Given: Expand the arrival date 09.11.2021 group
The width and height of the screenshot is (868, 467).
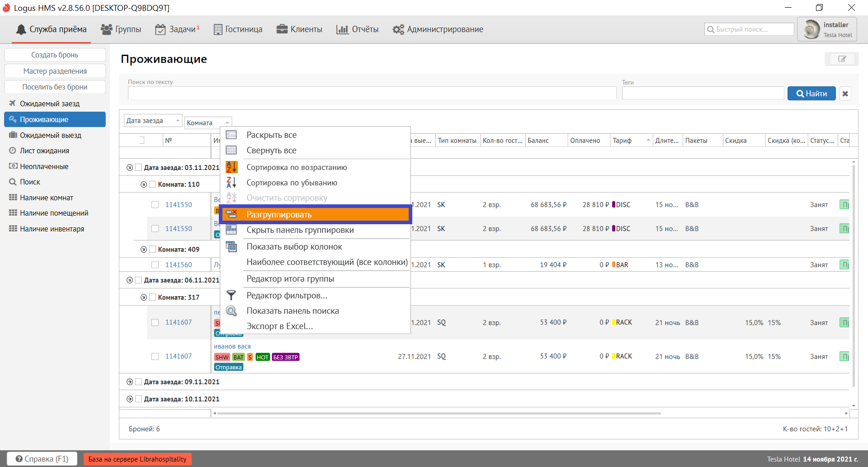Looking at the screenshot, I should click(130, 382).
